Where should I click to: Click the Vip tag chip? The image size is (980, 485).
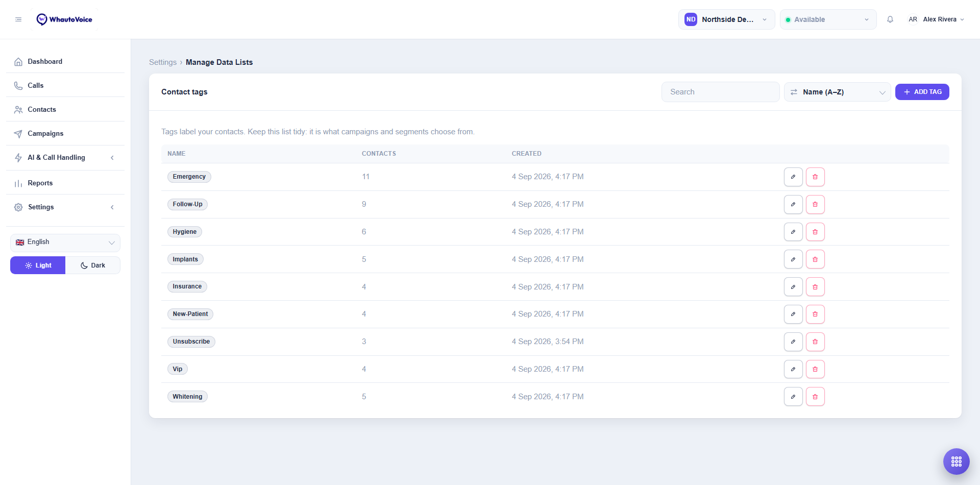[177, 369]
